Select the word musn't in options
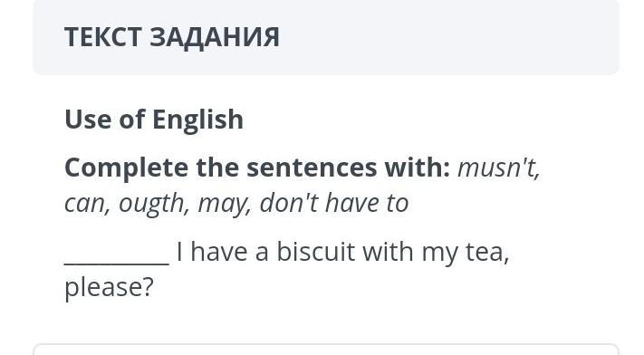Screen dimensions: 644x355 [x=499, y=168]
